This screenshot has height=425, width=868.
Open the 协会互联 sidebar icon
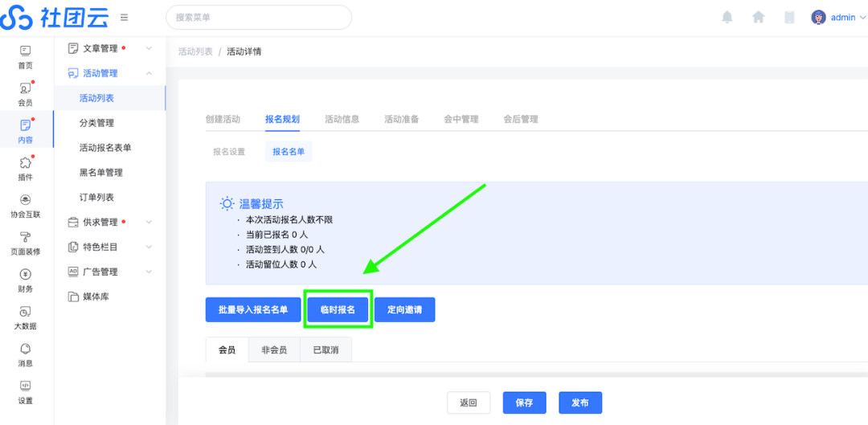click(26, 200)
